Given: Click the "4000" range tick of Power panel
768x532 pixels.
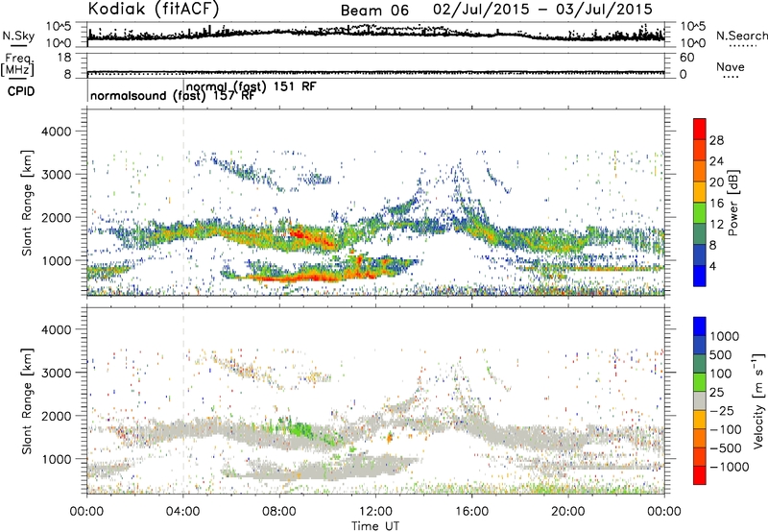Looking at the screenshot, I should point(57,132).
